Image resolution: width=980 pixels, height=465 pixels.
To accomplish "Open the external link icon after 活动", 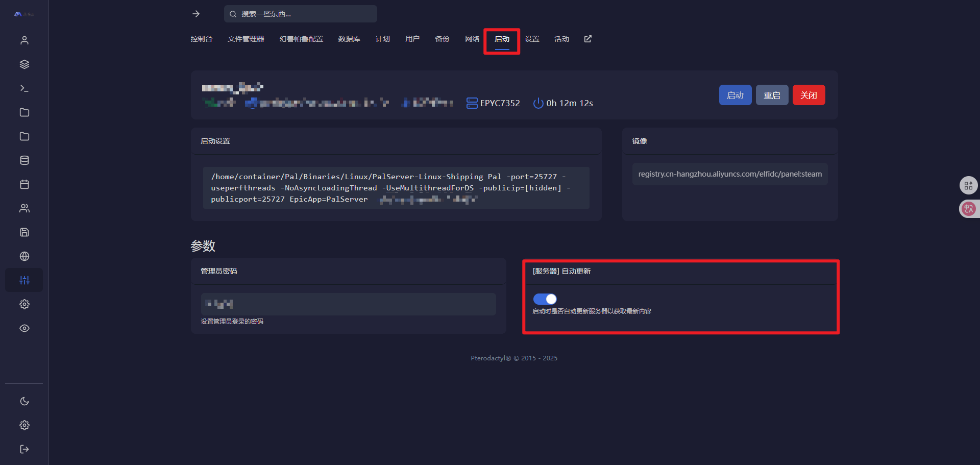I will 587,39.
